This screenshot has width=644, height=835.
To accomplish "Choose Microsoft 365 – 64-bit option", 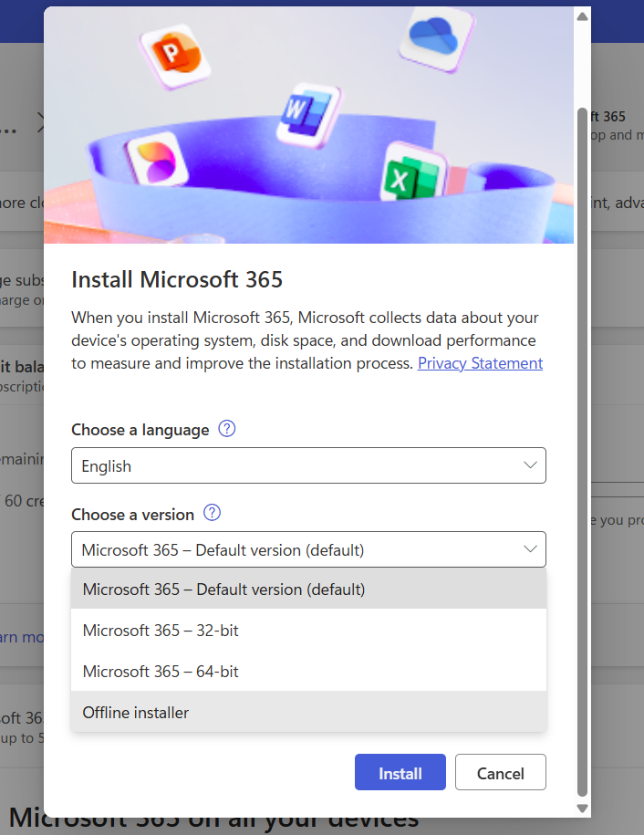I will click(x=308, y=672).
